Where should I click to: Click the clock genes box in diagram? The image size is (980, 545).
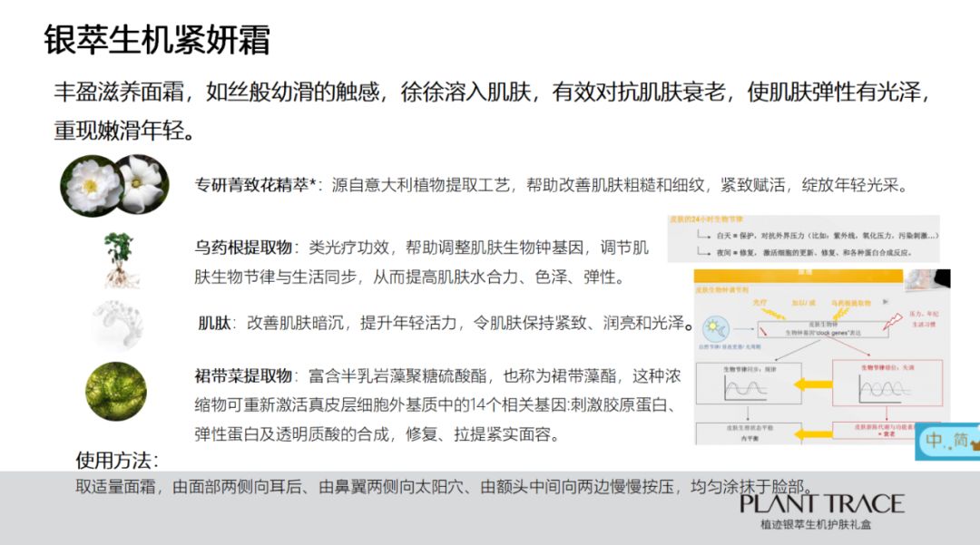tap(822, 329)
